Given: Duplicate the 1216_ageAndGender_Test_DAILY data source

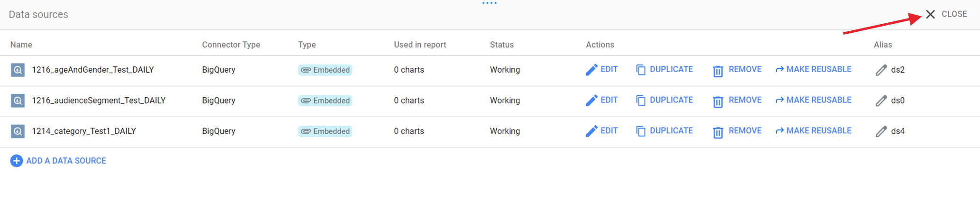Looking at the screenshot, I should tap(664, 70).
